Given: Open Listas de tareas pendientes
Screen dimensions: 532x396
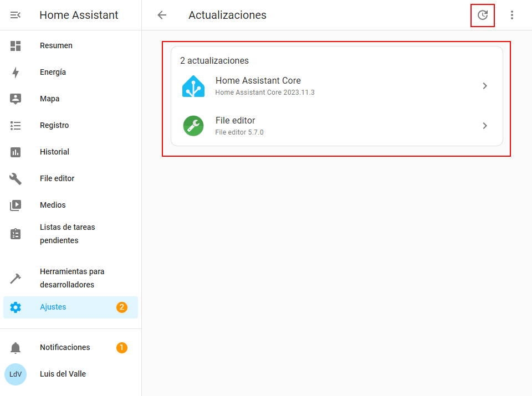Looking at the screenshot, I should click(67, 234).
